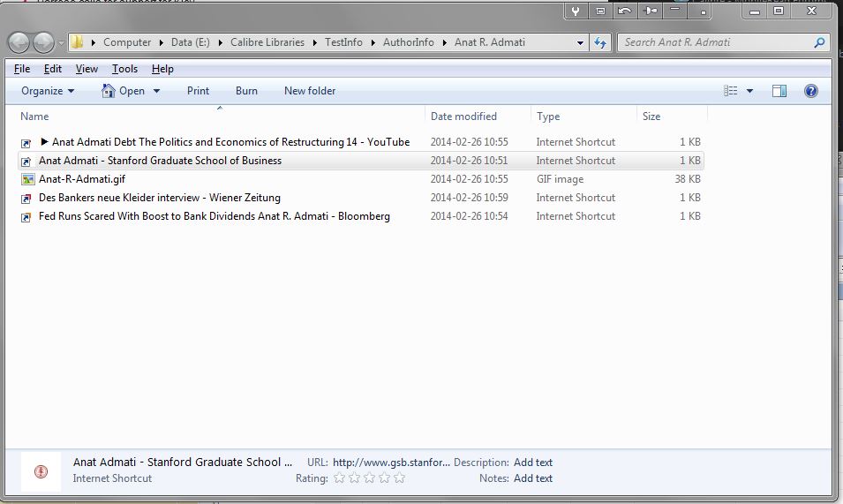Viewport: 843px width, 504px height.
Task: Click the 38 KB size cell
Action: point(688,179)
